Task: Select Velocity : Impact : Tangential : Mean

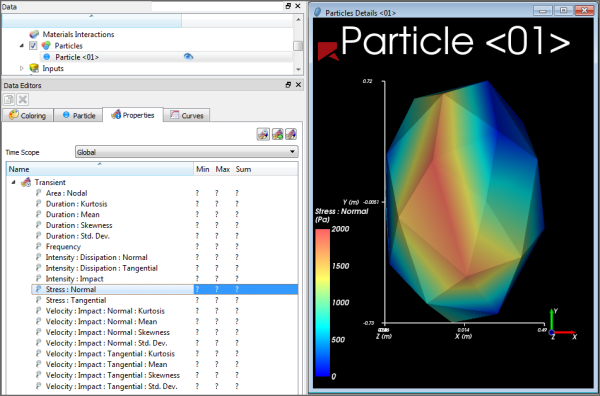Action: click(165, 364)
